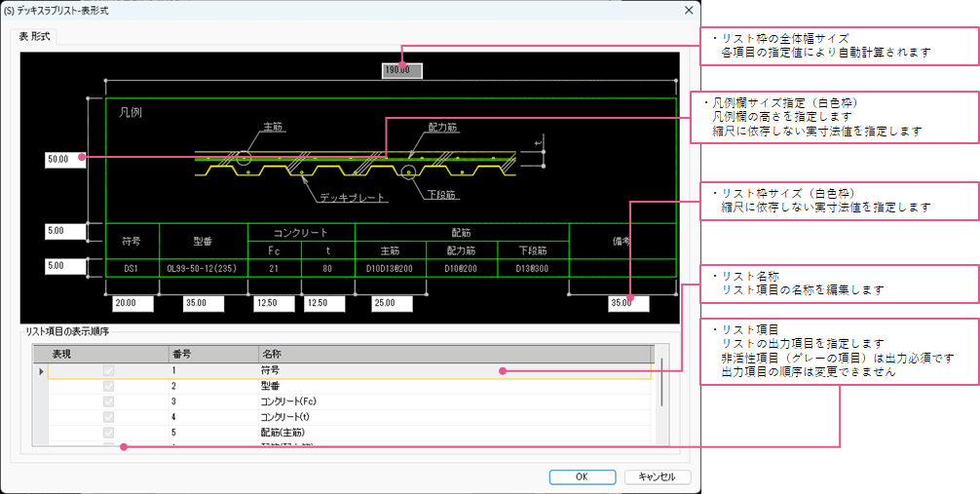980x494 pixels.
Task: Toggle checkbox in row コンクリート(t)
Action: [109, 417]
